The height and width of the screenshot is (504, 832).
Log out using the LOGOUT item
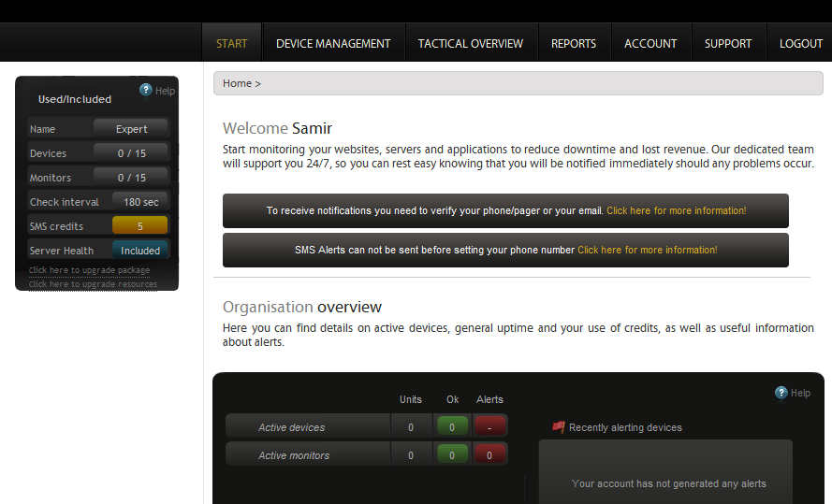pos(801,44)
